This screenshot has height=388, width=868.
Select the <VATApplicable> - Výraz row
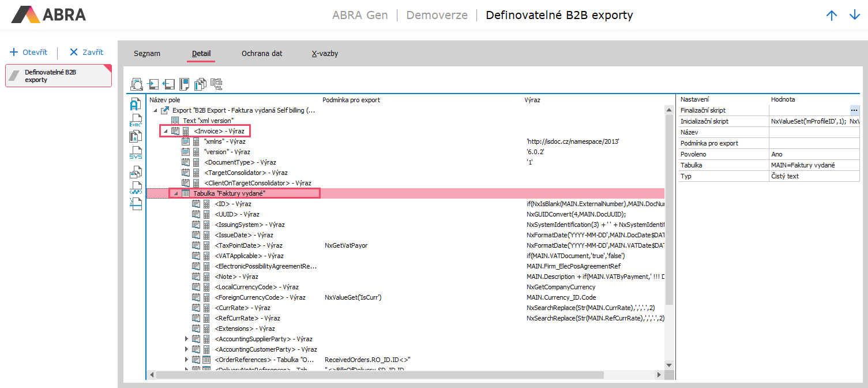point(405,256)
